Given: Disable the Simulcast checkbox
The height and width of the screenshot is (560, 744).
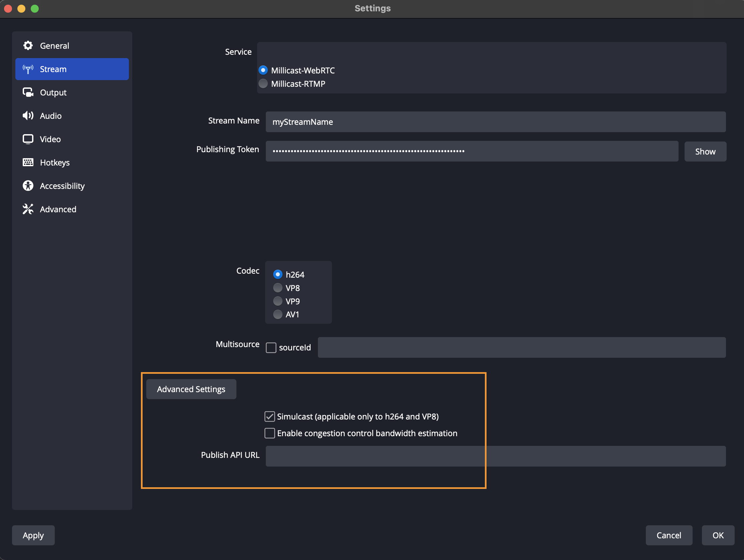Looking at the screenshot, I should click(269, 416).
